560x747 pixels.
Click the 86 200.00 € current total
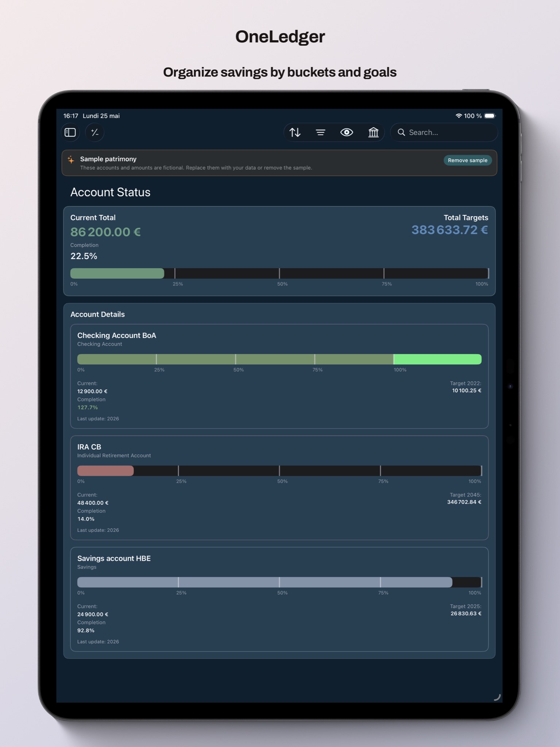point(105,232)
